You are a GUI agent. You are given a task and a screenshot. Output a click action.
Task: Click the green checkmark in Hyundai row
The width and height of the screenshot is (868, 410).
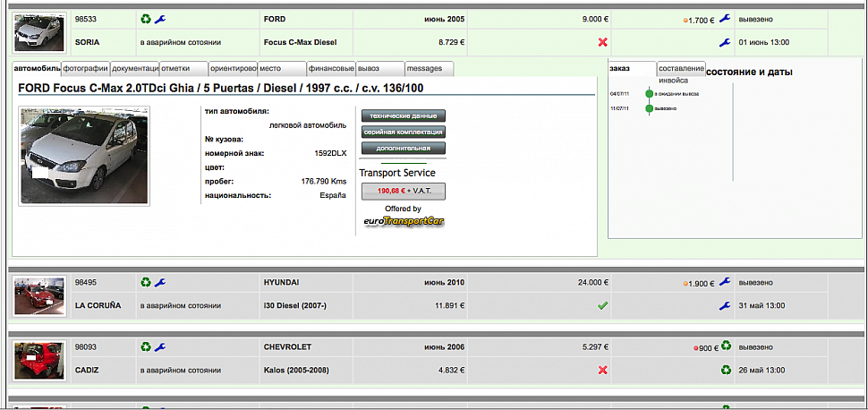click(603, 305)
